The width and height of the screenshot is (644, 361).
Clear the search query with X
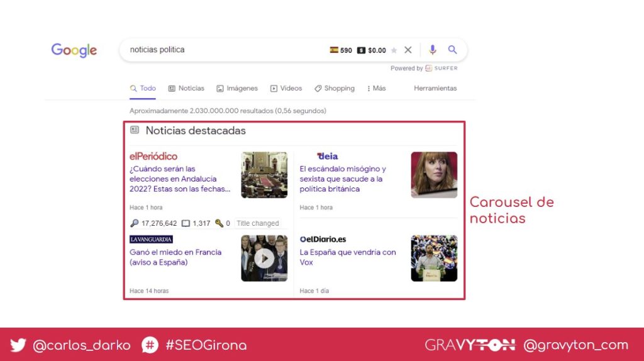408,50
